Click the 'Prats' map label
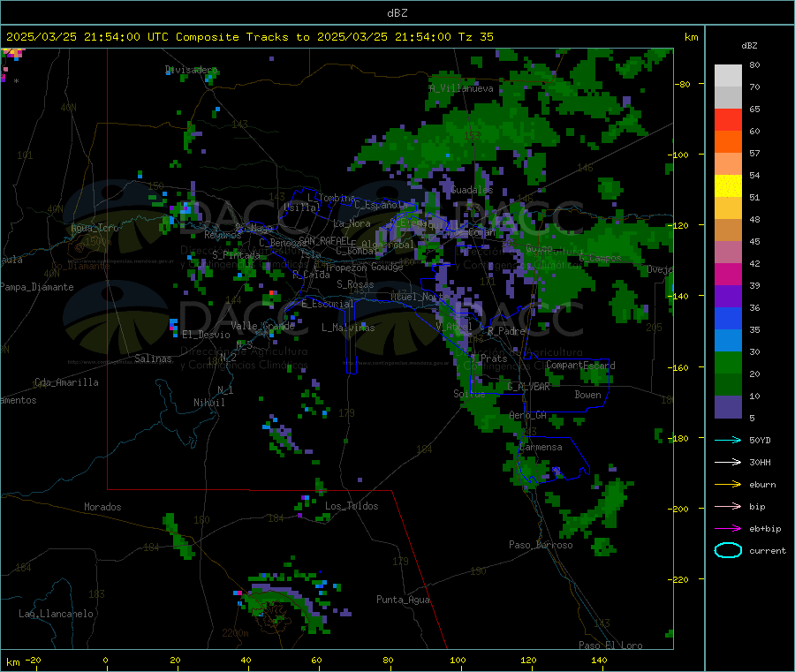Image resolution: width=795 pixels, height=672 pixels. point(493,359)
